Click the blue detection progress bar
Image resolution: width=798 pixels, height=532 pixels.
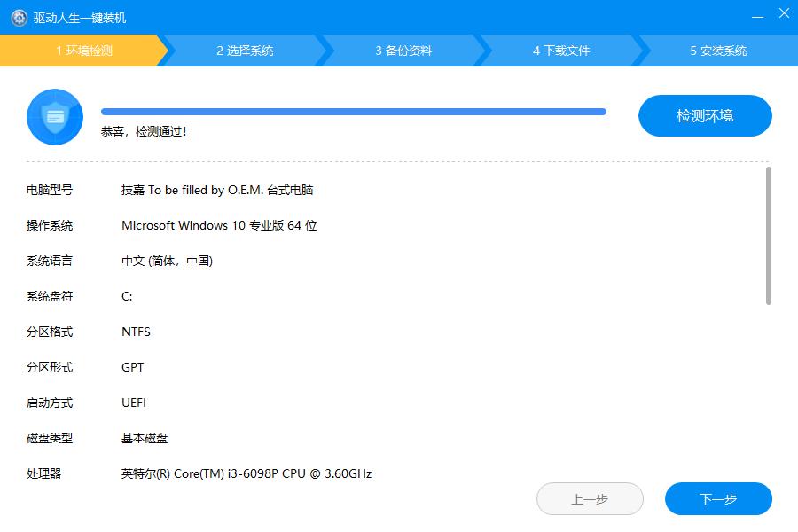(x=354, y=110)
